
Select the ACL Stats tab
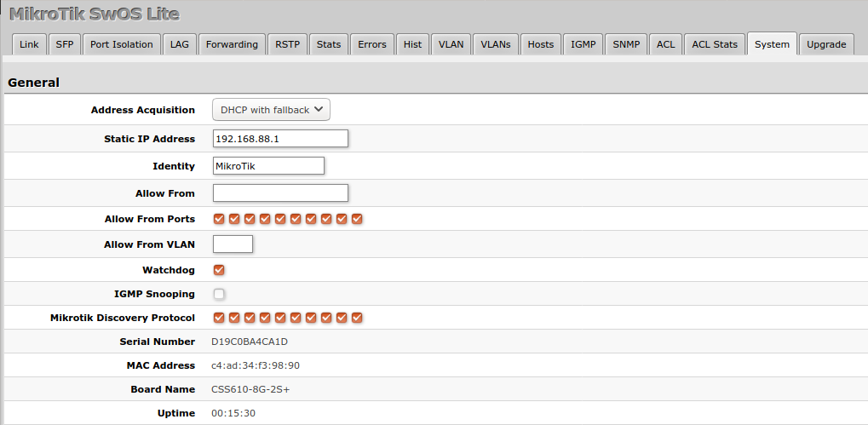point(715,44)
